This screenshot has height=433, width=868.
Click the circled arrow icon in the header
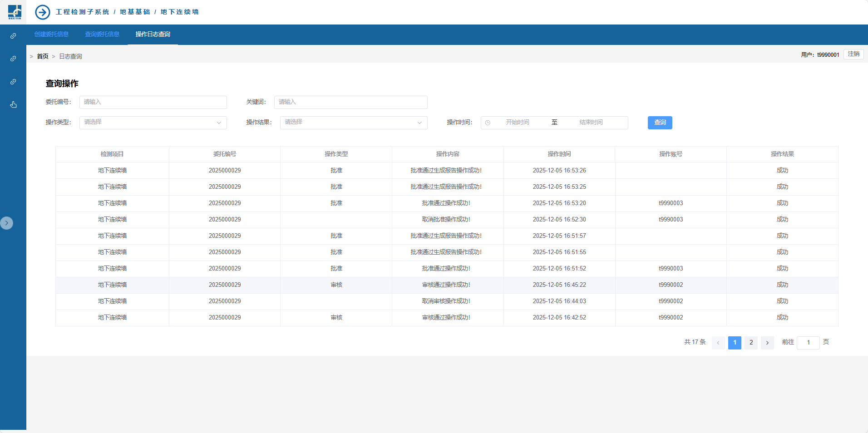pyautogui.click(x=43, y=12)
